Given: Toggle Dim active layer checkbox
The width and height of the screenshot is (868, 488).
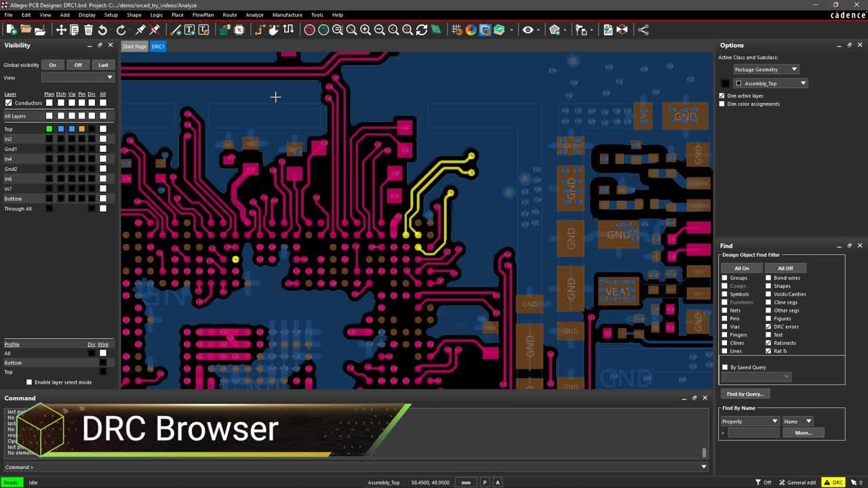Looking at the screenshot, I should pyautogui.click(x=722, y=96).
